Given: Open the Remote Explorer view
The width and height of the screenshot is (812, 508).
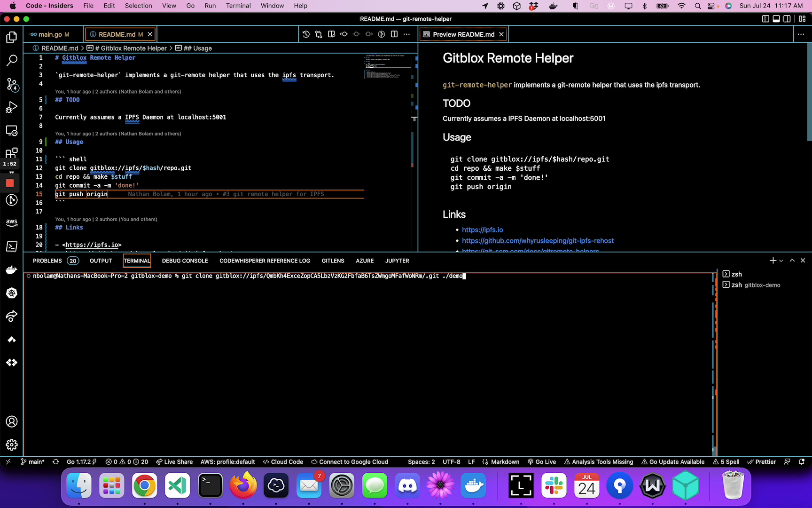Looking at the screenshot, I should [x=12, y=130].
